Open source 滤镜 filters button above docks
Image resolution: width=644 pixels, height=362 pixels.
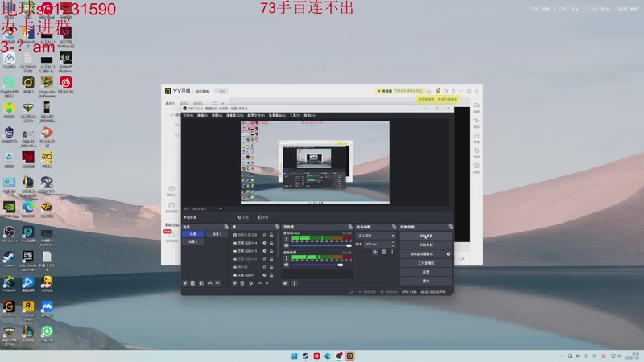point(263,217)
